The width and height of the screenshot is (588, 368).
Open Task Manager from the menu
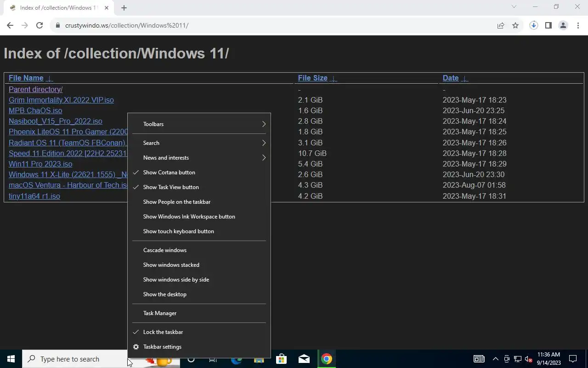[x=199, y=313]
